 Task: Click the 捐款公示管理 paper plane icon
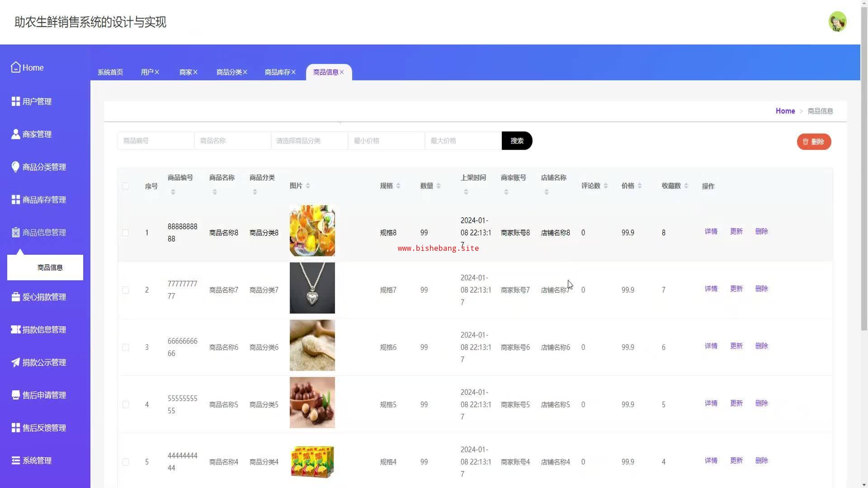tap(16, 362)
